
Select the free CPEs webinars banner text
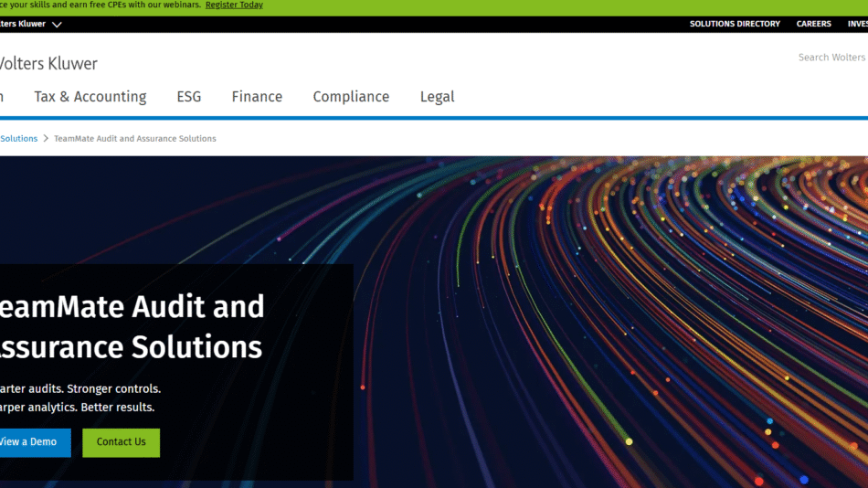coord(101,5)
